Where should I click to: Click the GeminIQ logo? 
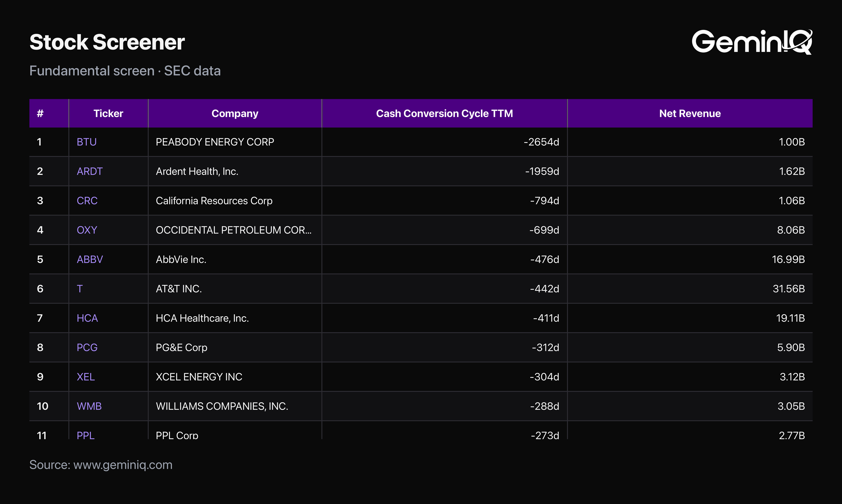click(x=752, y=42)
